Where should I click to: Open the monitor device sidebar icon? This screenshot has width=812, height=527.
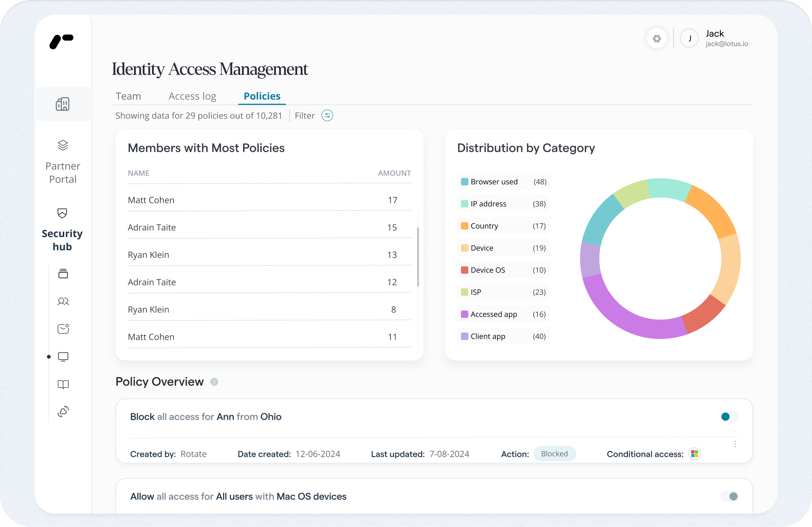pos(63,357)
